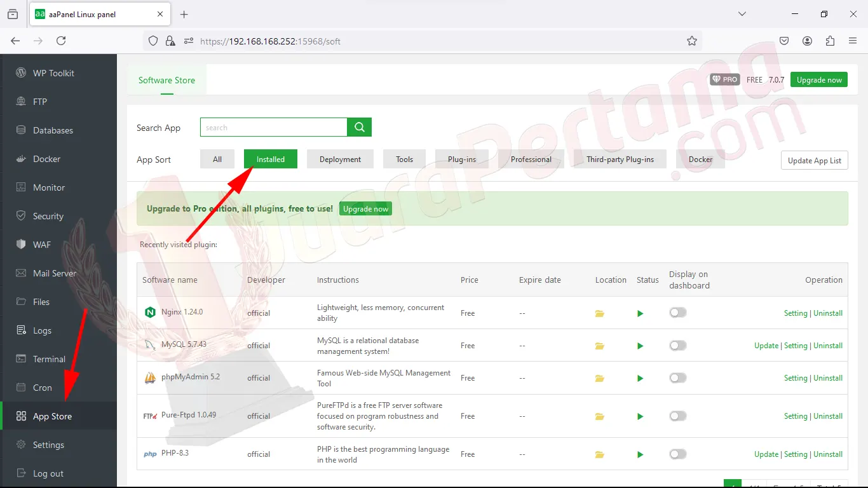Open the WP Toolkit sidebar section
Screen dimensions: 868x488
click(x=55, y=72)
